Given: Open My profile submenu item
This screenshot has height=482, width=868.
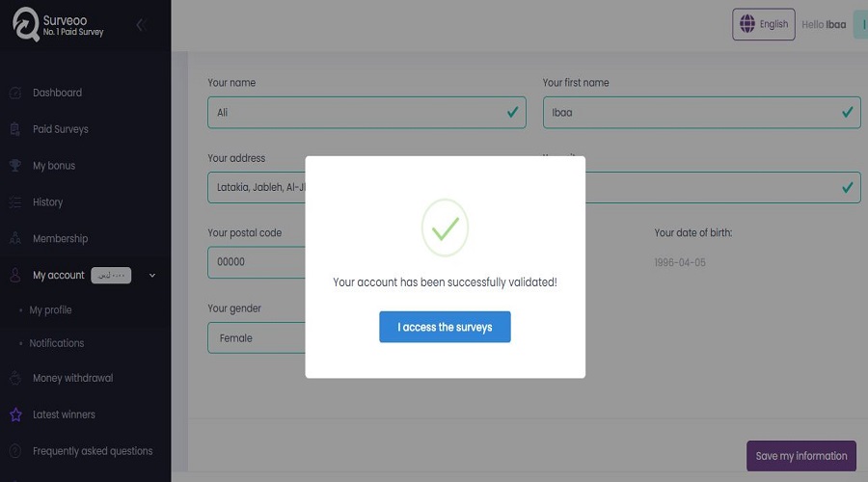Looking at the screenshot, I should coord(50,310).
